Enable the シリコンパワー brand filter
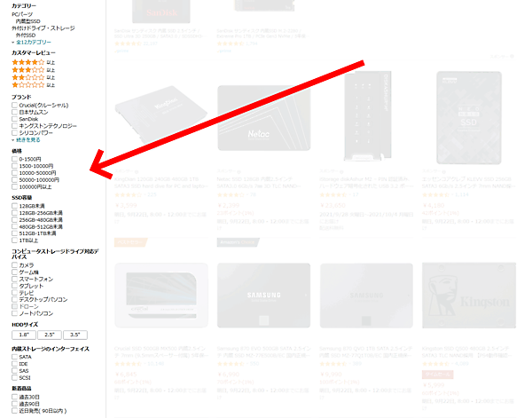This screenshot has height=418, width=532. tap(14, 133)
